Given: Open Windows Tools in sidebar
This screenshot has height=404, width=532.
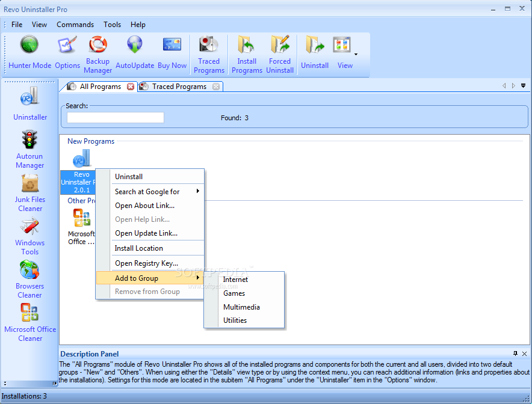Looking at the screenshot, I should click(30, 237).
